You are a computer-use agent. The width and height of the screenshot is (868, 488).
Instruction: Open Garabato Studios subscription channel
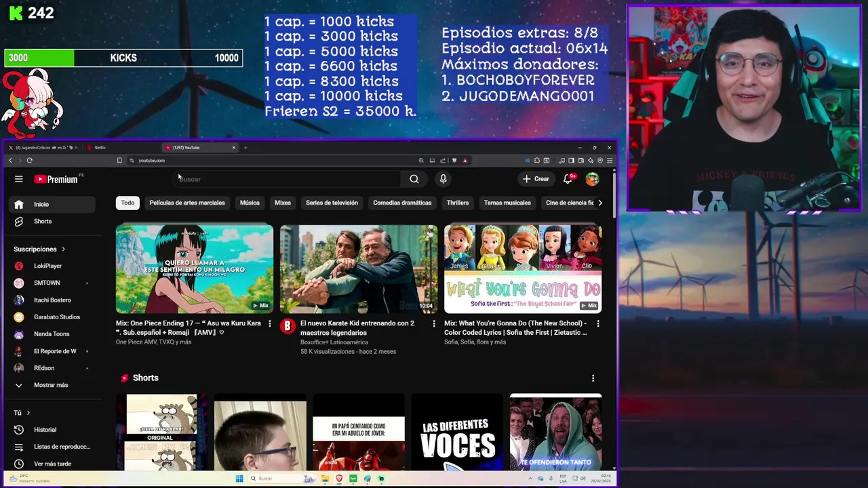point(52,317)
